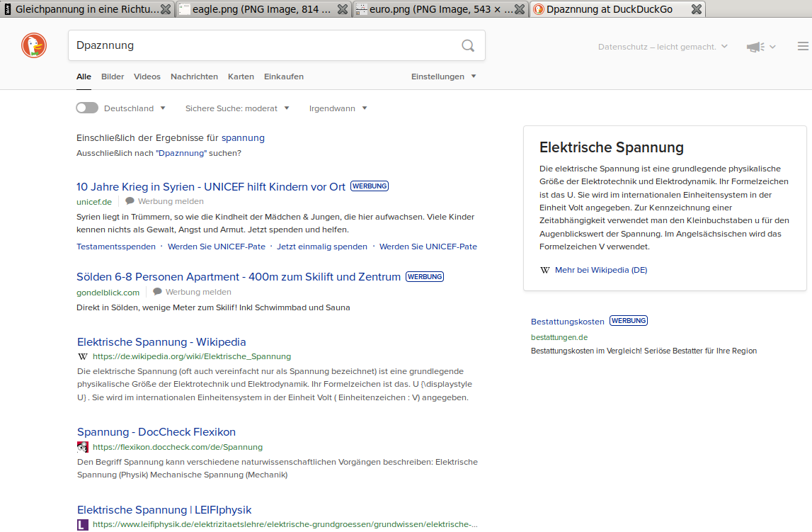
Task: Open the Irgendwann time filter dropdown
Action: [x=338, y=108]
